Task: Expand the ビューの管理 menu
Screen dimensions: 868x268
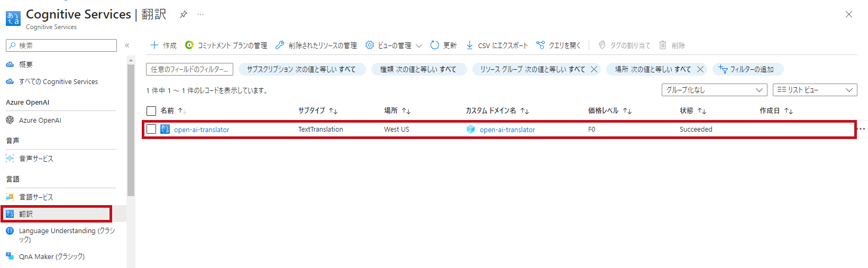Action: tap(394, 45)
